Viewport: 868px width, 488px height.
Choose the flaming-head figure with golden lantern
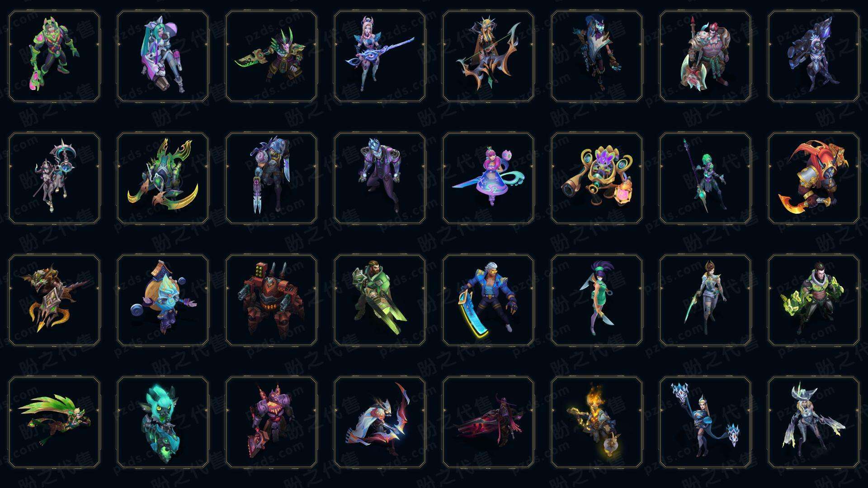pyautogui.click(x=597, y=422)
